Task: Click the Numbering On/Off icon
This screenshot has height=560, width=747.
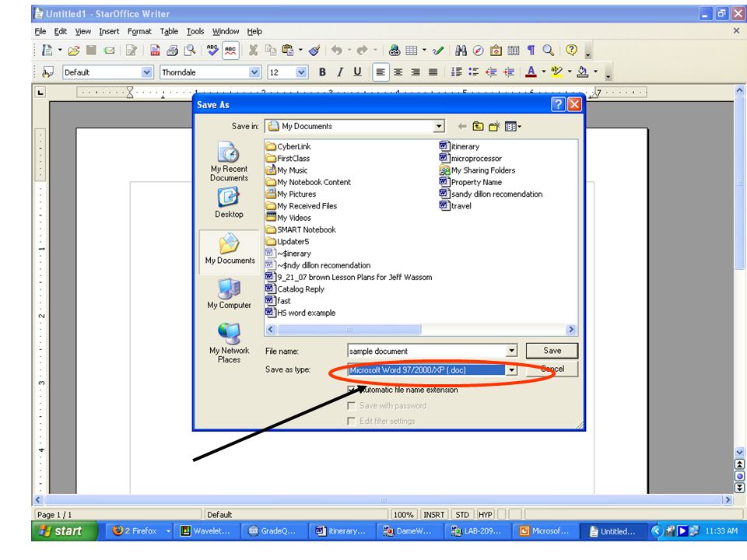Action: (x=457, y=72)
